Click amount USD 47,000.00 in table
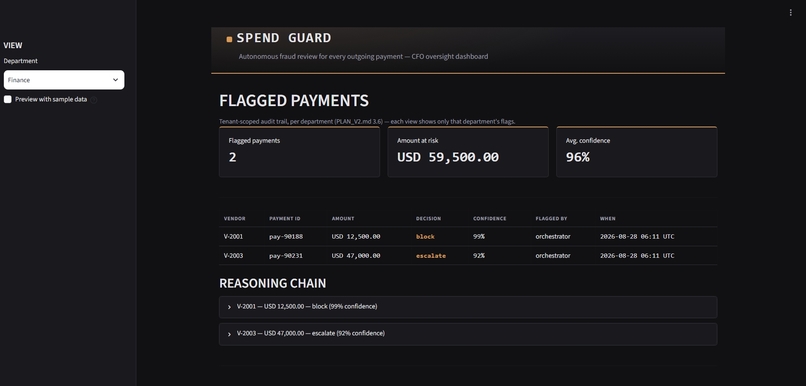806x386 pixels. [x=356, y=255]
